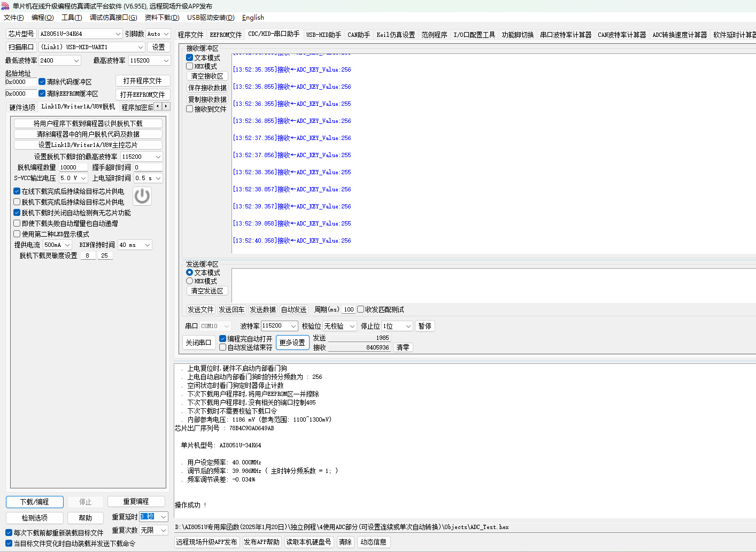This screenshot has width=756, height=552.
Task: Click 发送数据 button
Action: click(x=263, y=309)
